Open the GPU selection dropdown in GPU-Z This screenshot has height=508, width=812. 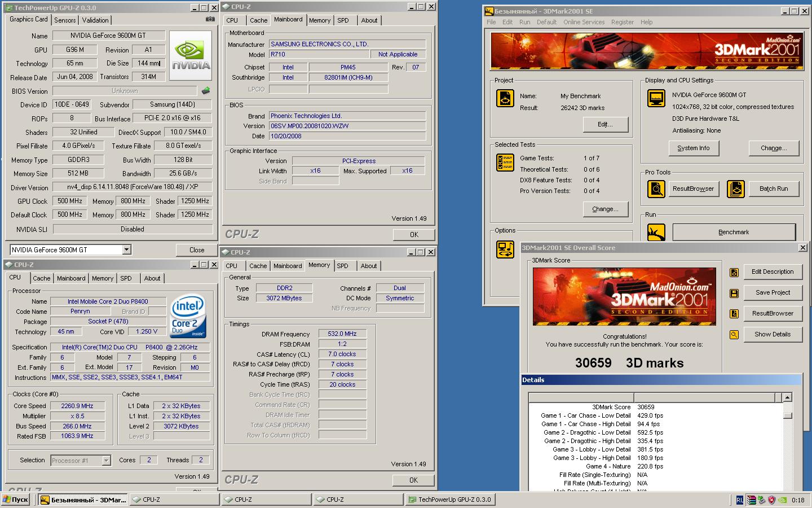pyautogui.click(x=126, y=249)
